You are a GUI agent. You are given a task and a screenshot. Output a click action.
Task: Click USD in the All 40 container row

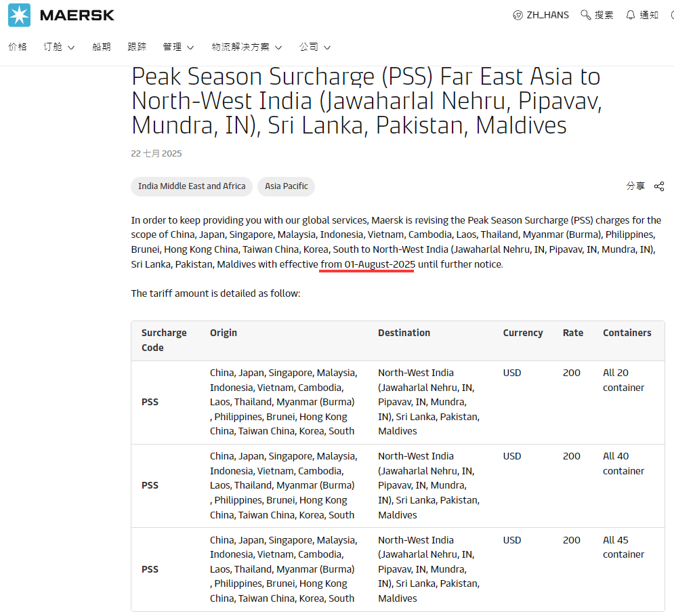pyautogui.click(x=512, y=456)
